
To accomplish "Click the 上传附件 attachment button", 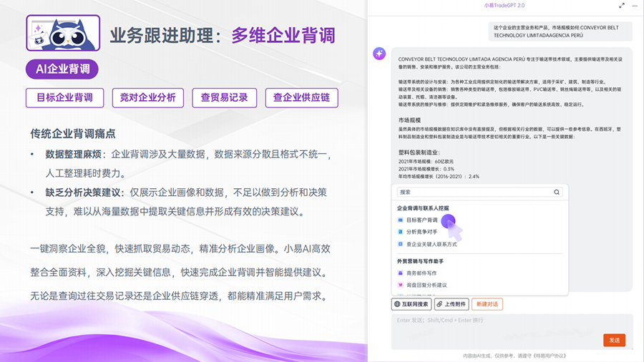I will [452, 304].
